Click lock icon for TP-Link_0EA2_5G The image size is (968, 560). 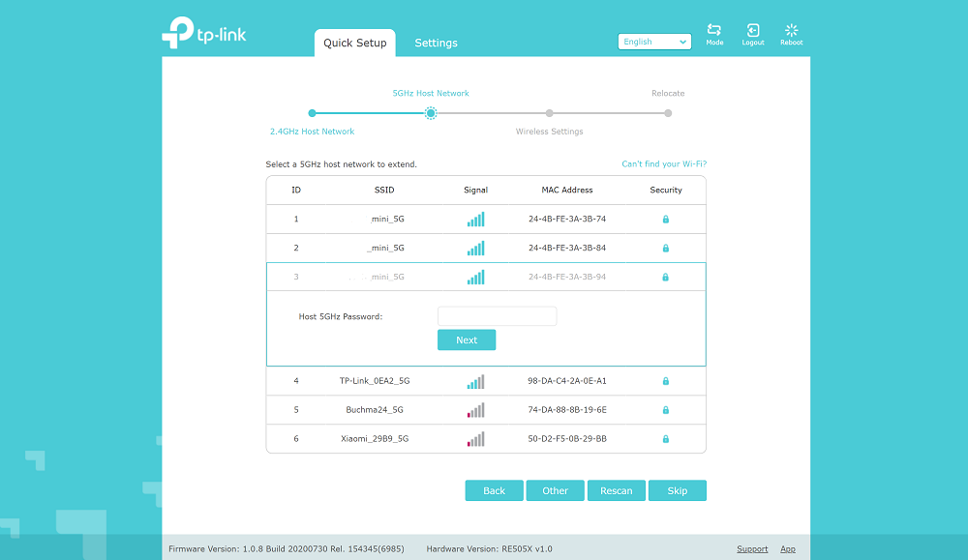666,381
